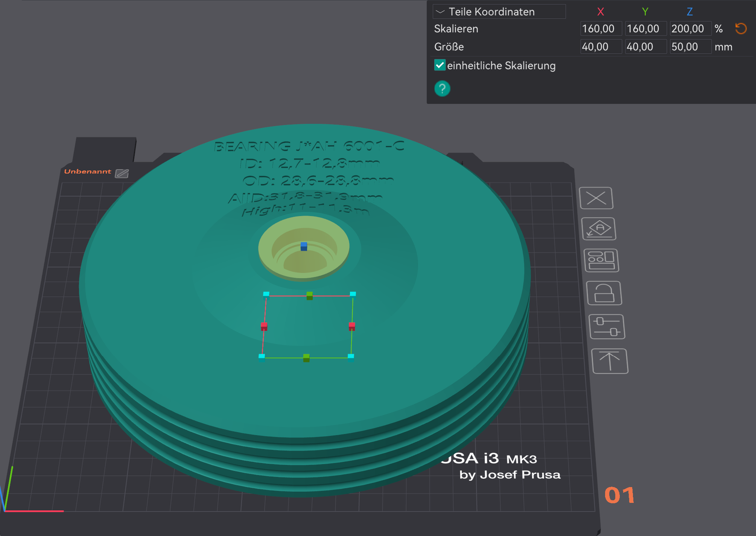Click the top green Y scale handle

click(x=309, y=296)
